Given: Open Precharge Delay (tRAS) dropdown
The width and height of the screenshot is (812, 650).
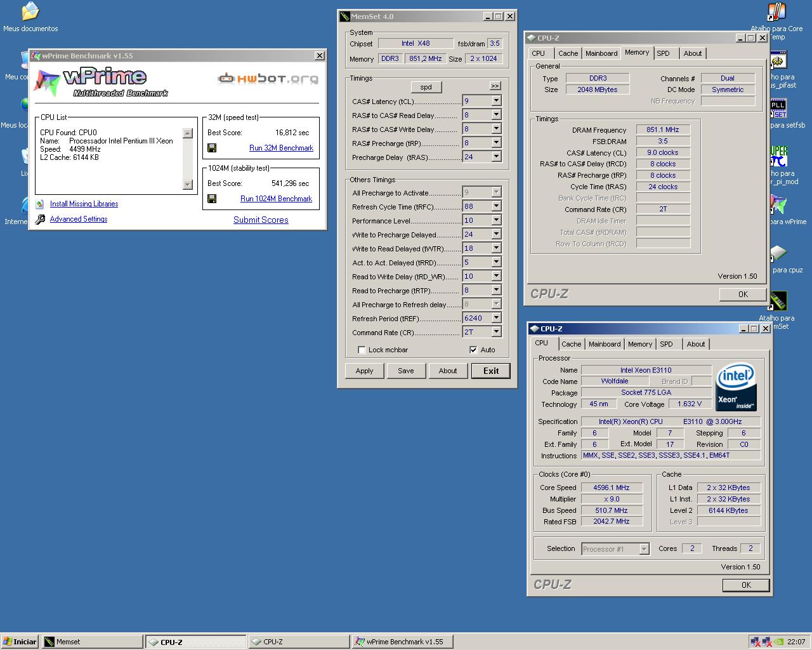Looking at the screenshot, I should point(496,157).
